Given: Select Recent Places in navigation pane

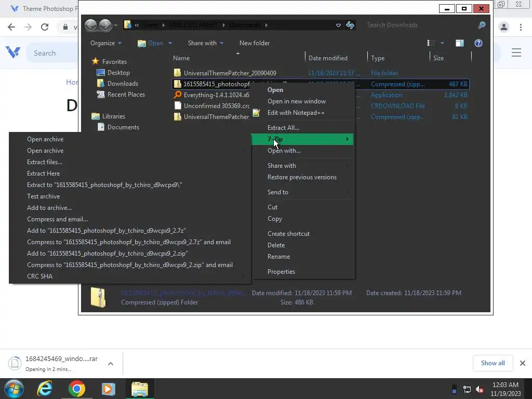Looking at the screenshot, I should (x=126, y=95).
